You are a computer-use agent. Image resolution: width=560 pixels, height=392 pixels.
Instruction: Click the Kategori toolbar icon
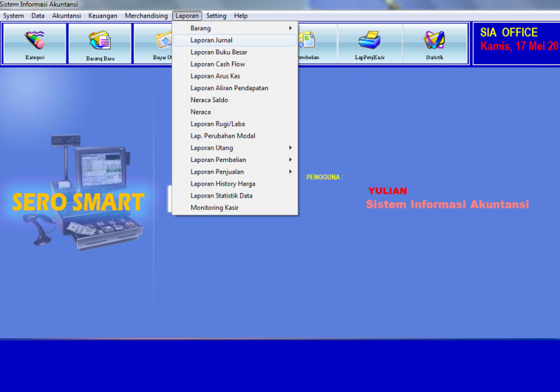tap(34, 42)
